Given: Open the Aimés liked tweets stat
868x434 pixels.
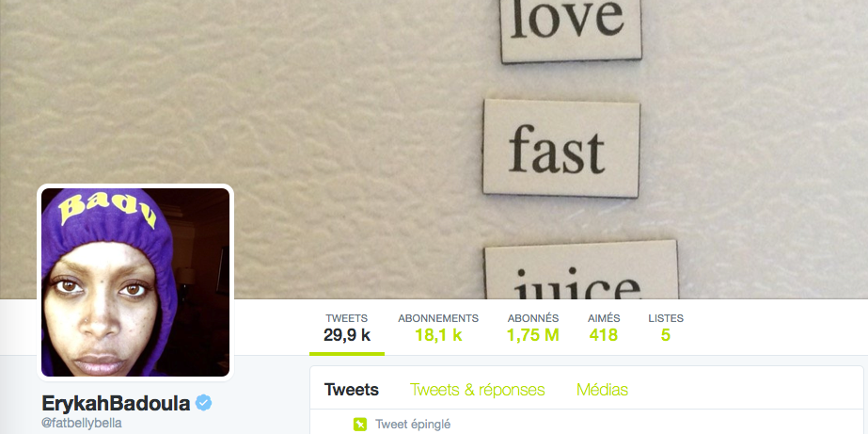Looking at the screenshot, I should point(604,328).
